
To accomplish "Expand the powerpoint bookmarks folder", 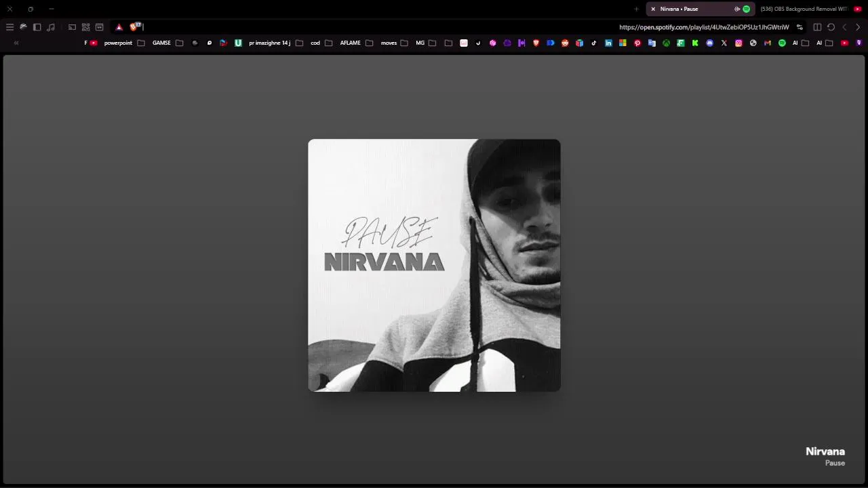I will 125,43.
